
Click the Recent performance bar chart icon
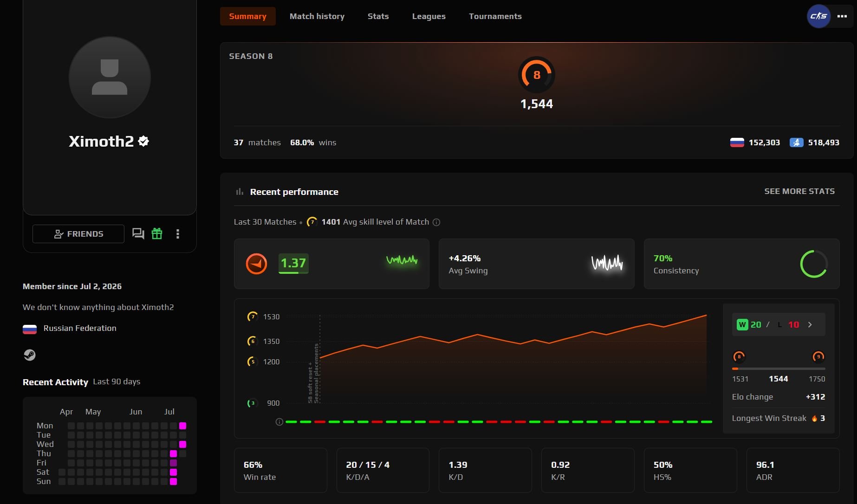click(x=240, y=192)
